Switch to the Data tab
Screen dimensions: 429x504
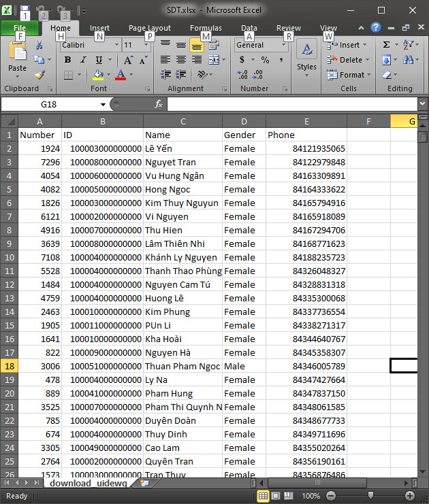point(249,29)
